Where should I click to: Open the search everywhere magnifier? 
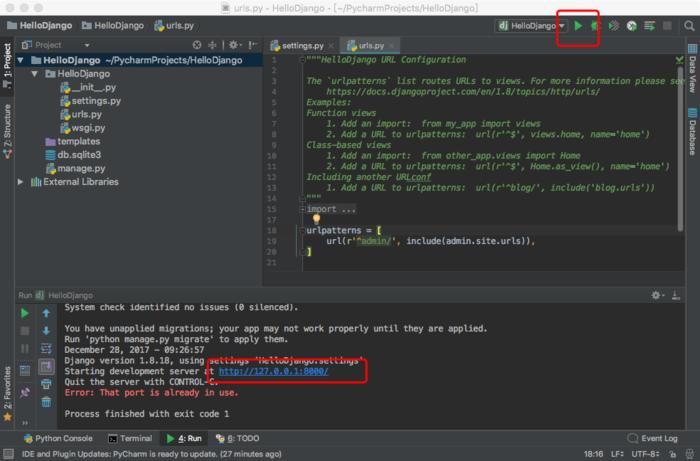pyautogui.click(x=689, y=26)
